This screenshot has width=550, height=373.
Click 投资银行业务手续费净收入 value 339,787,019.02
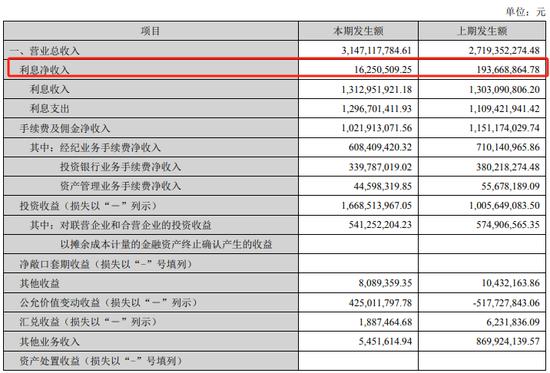[380, 167]
